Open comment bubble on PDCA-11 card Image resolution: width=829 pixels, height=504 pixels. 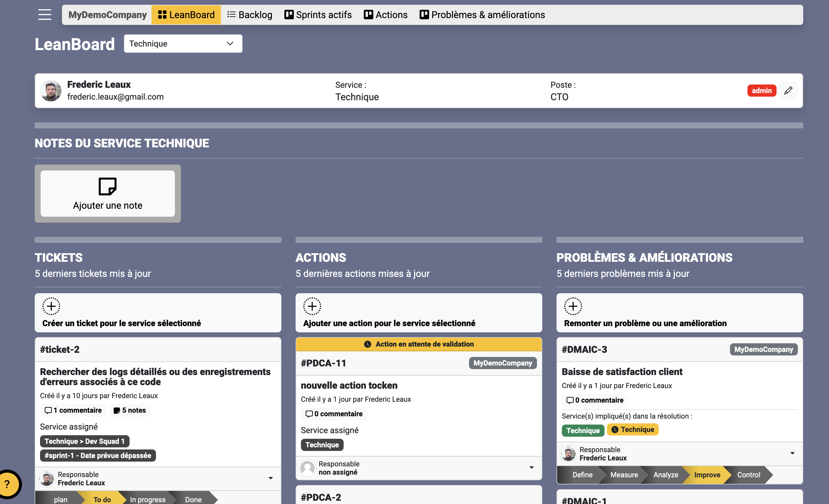(309, 414)
